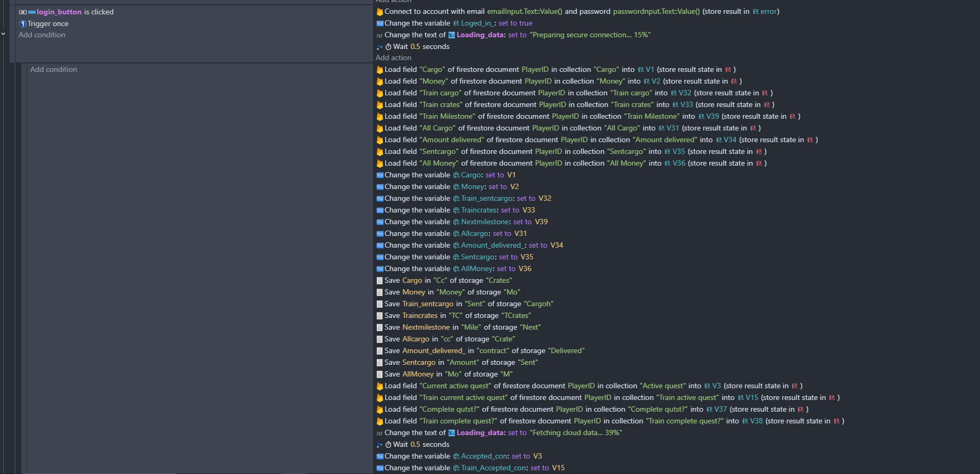The height and width of the screenshot is (474, 980).
Task: Click clock icon of Wait after Fetching cloud data
Action: pos(388,444)
